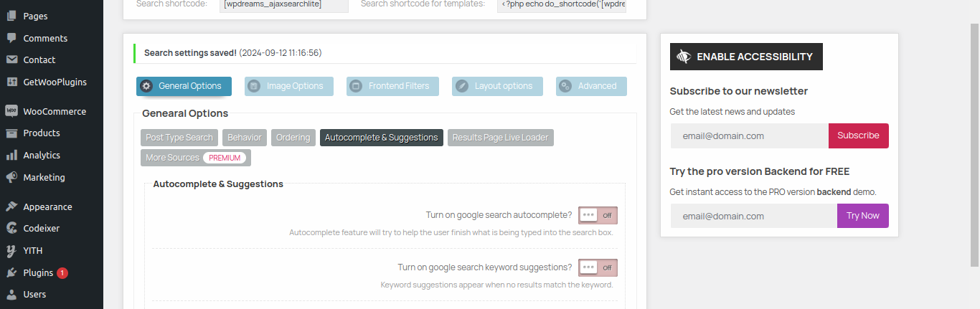Select the Ordering sub-tab

pos(293,138)
